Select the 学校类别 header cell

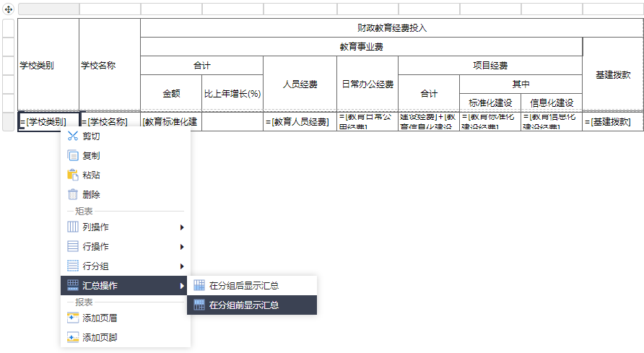[x=48, y=65]
